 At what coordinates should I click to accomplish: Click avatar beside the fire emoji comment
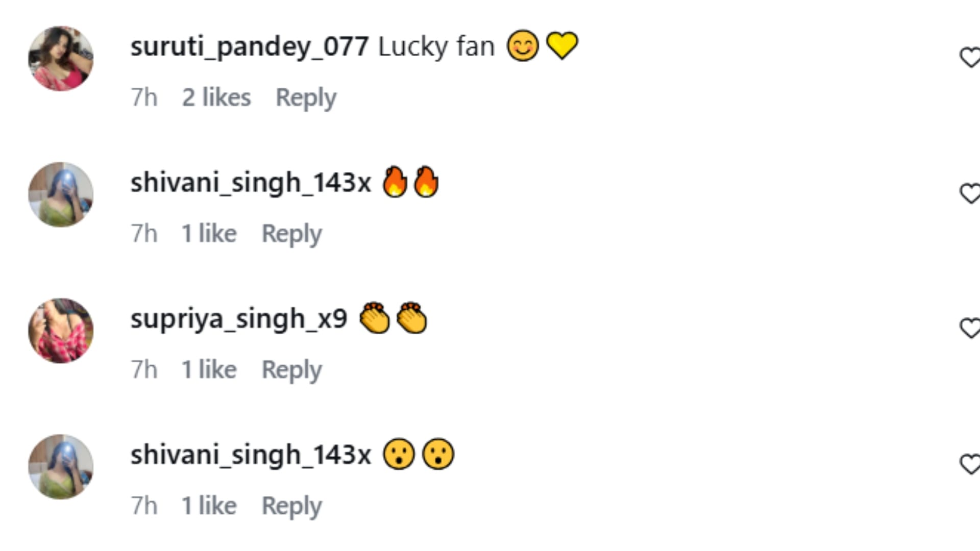(x=61, y=195)
